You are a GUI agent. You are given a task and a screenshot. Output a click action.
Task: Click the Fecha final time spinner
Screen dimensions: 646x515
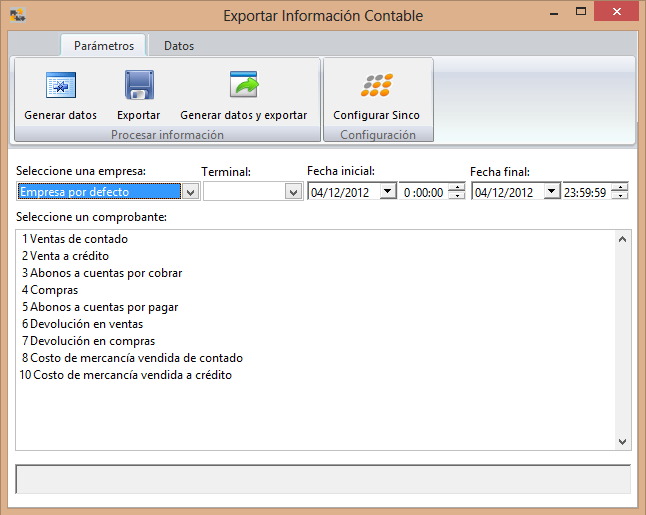(x=620, y=192)
